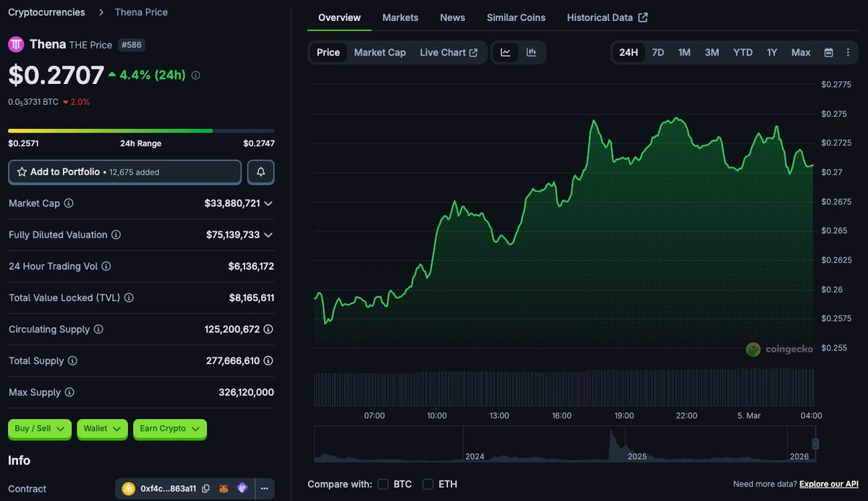Select the line chart view icon
Viewport: 868px width, 501px height.
click(506, 52)
